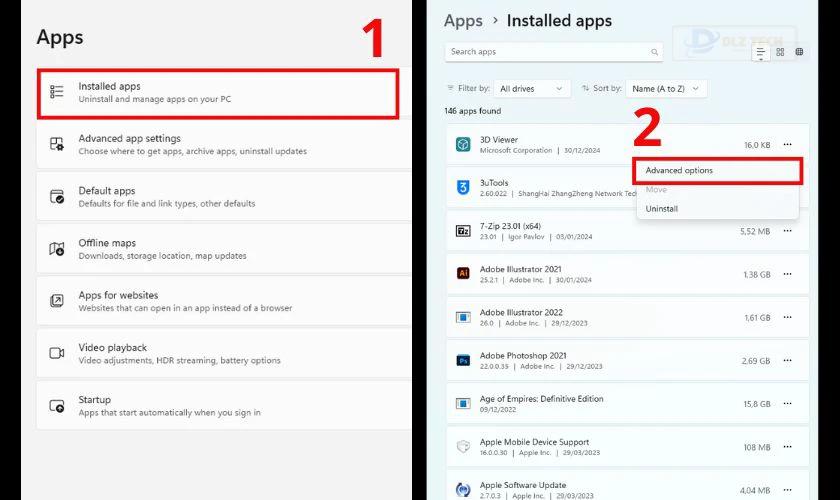
Task: Click the 7-Zip 23.01 (x64) name
Action: [511, 226]
